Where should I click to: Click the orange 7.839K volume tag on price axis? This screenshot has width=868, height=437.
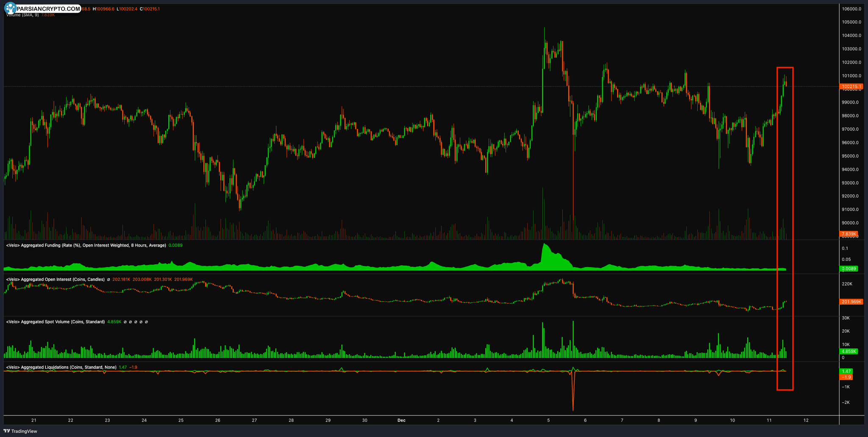849,234
